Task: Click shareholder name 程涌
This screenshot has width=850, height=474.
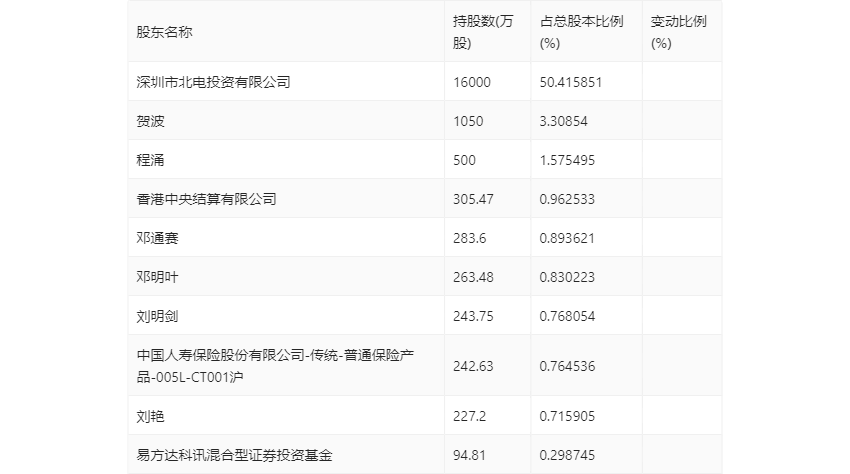Action: [150, 160]
